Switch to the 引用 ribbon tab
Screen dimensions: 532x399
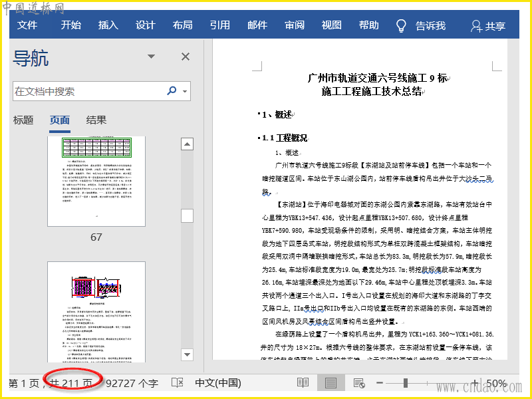point(219,25)
